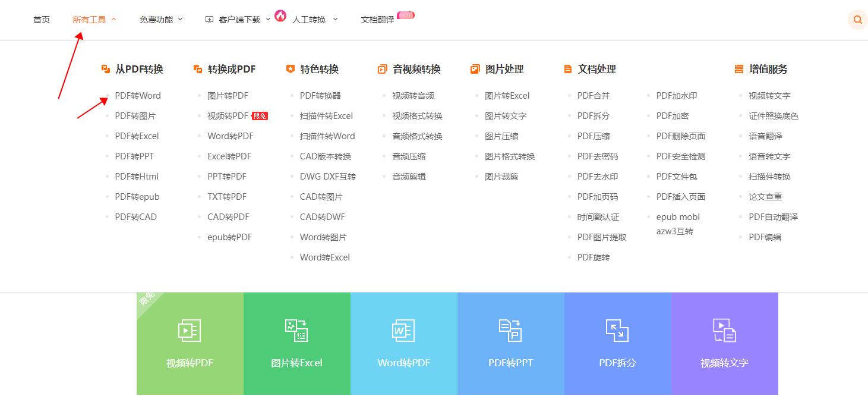Screen dimensions: 868x396
Task: Click the HOT badge on 文档翻译
Action: click(406, 15)
